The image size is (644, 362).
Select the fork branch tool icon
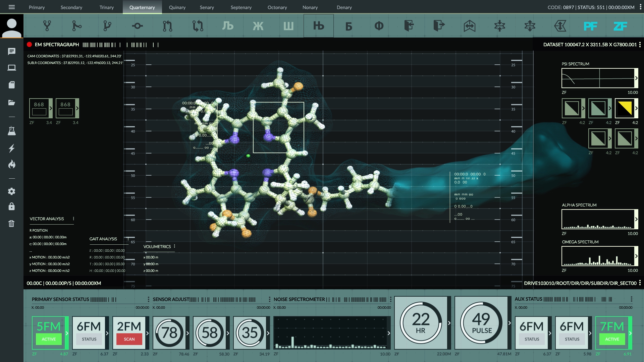click(x=47, y=26)
